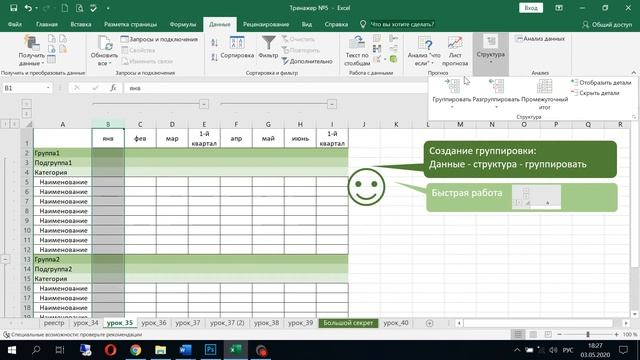This screenshot has height=360, width=640.
Task: Insert a Subtotal
Action: (544, 94)
